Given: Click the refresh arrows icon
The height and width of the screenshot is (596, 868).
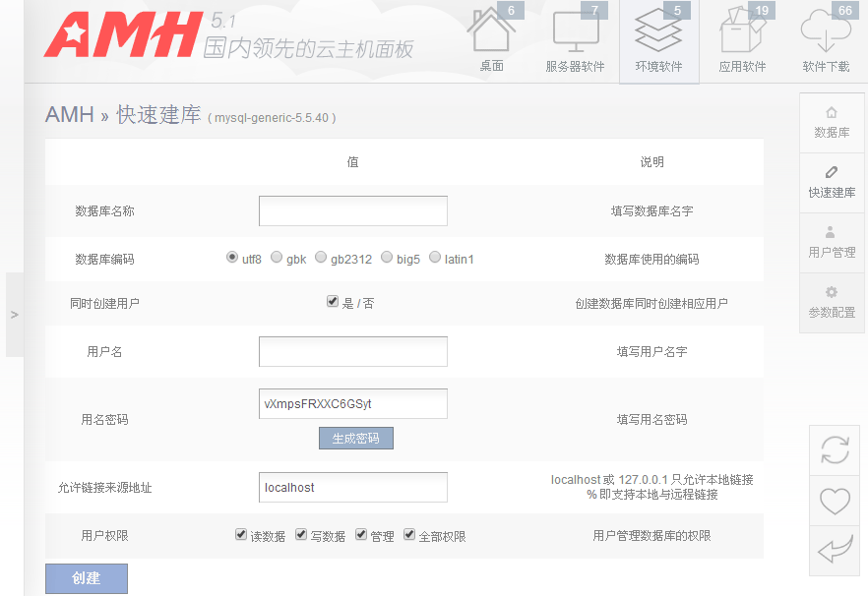Looking at the screenshot, I should click(x=835, y=450).
